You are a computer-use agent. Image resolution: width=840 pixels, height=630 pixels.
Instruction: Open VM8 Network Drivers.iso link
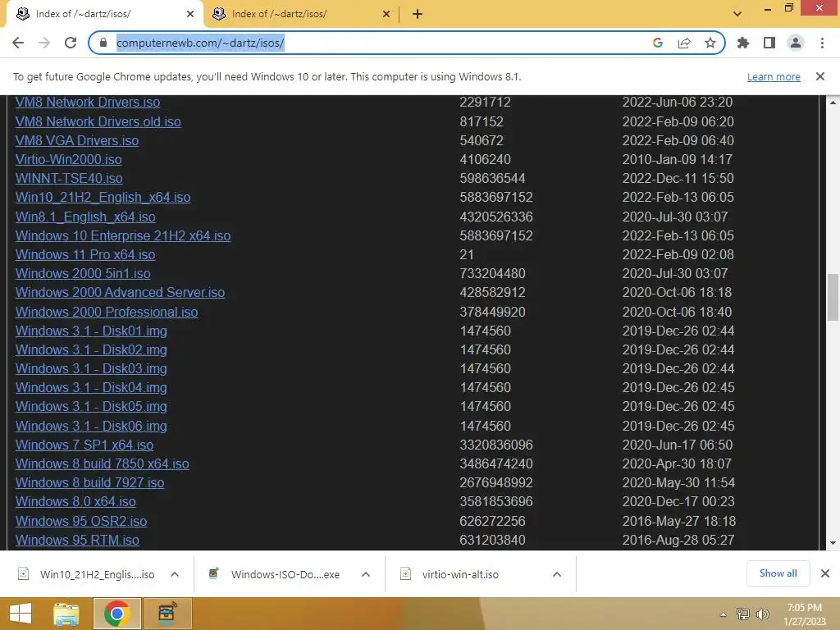(88, 102)
